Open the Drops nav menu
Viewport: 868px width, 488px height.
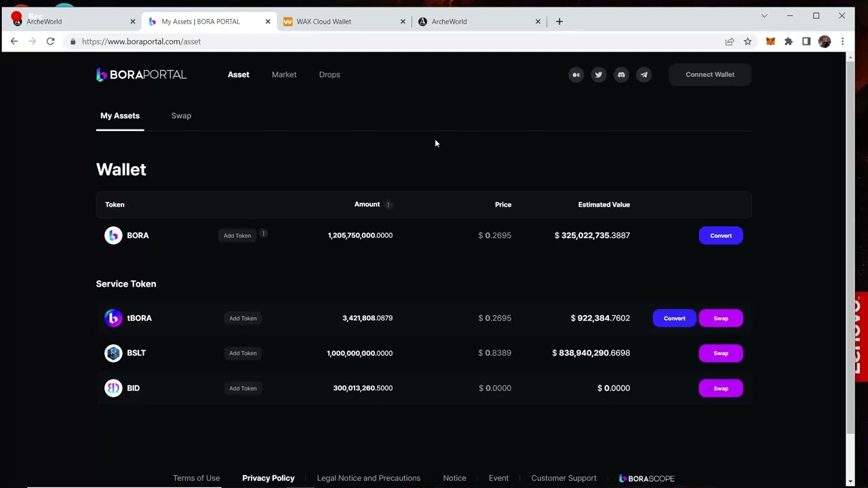(x=330, y=75)
